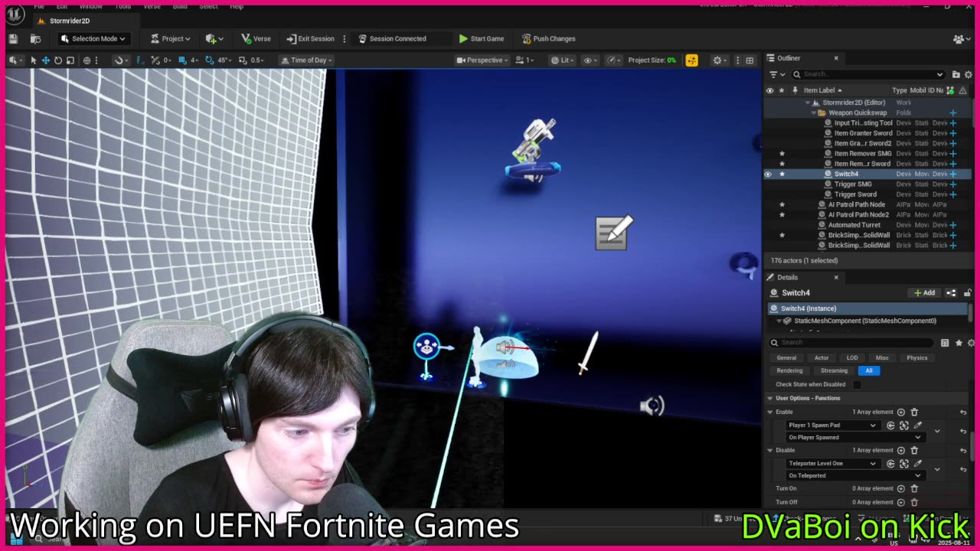
Task: Click the speaker audio icon in viewport
Action: (x=652, y=406)
